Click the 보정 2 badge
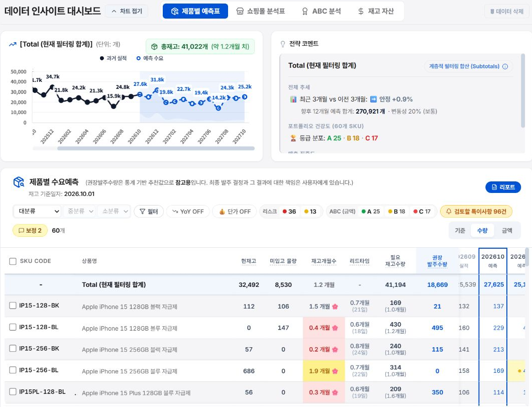The width and height of the screenshot is (532, 407). (30, 231)
